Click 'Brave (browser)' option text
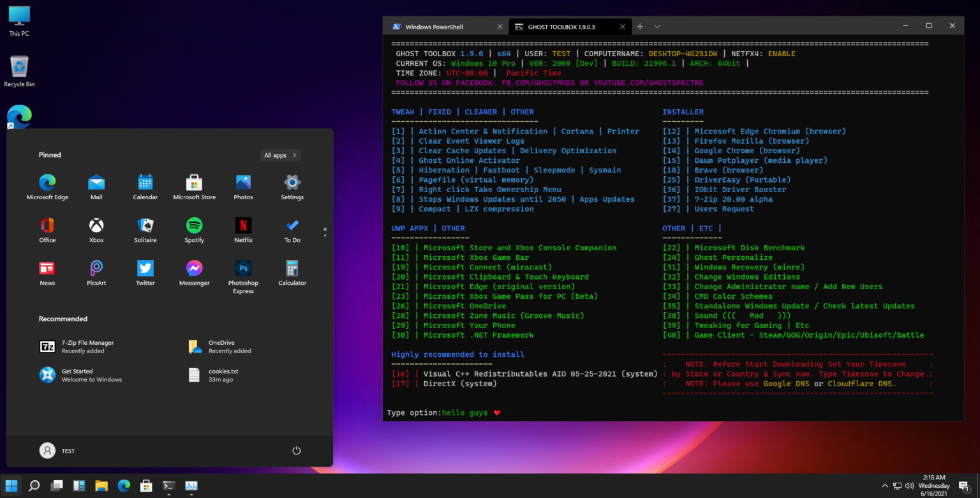Screen dimensions: 980x498 click(x=729, y=170)
